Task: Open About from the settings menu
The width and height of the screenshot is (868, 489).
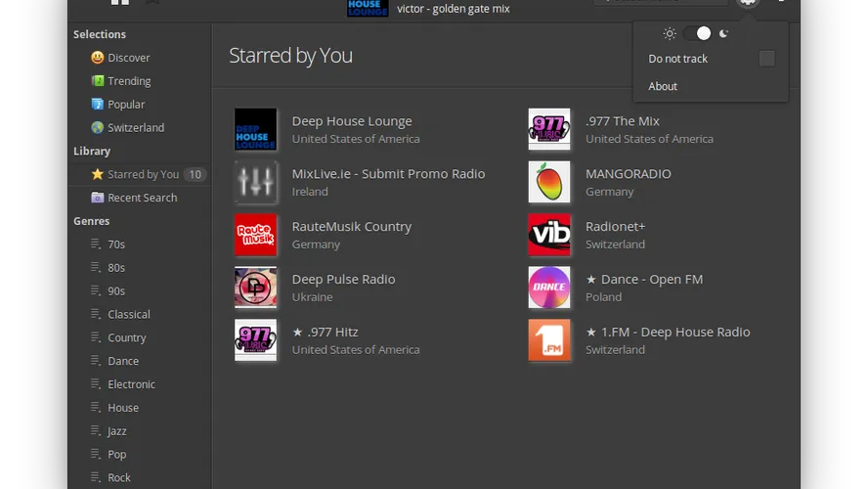Action: click(x=663, y=86)
